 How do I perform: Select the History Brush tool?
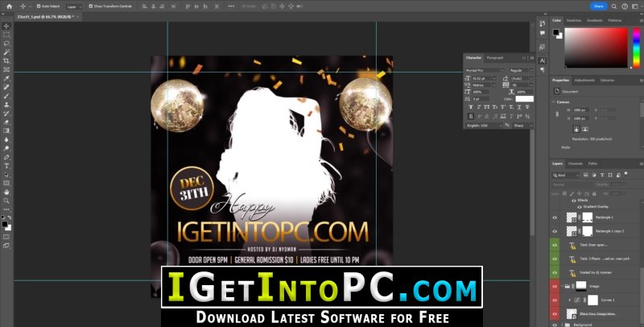[6, 114]
